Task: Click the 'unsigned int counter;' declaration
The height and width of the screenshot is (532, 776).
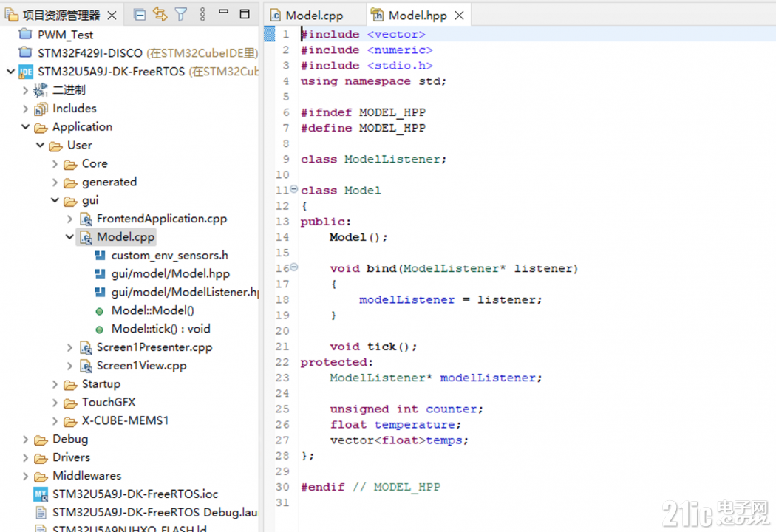Action: (x=406, y=409)
